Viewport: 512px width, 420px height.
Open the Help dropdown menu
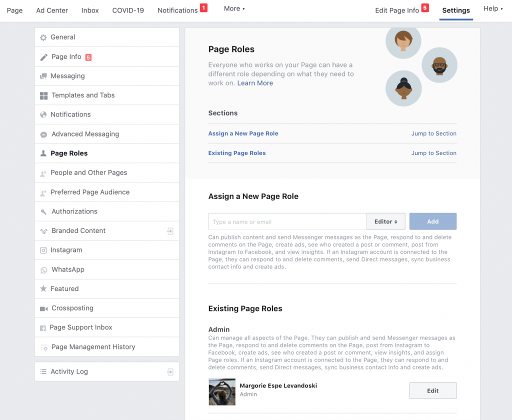pyautogui.click(x=493, y=8)
